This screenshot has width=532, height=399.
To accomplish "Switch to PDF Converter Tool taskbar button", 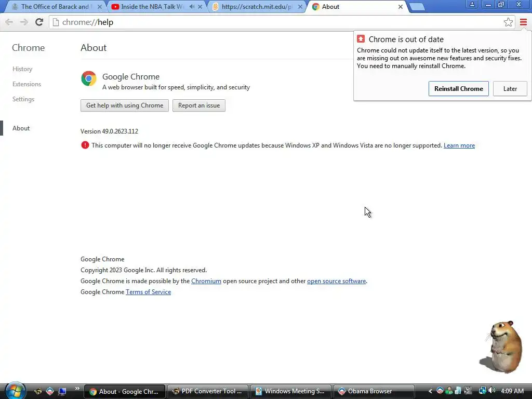I will click(x=208, y=391).
